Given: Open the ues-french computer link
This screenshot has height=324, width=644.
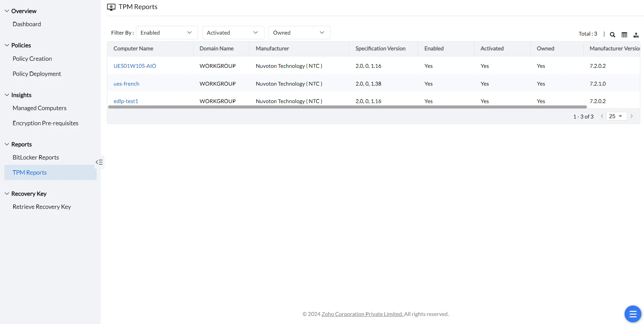Looking at the screenshot, I should click(126, 84).
